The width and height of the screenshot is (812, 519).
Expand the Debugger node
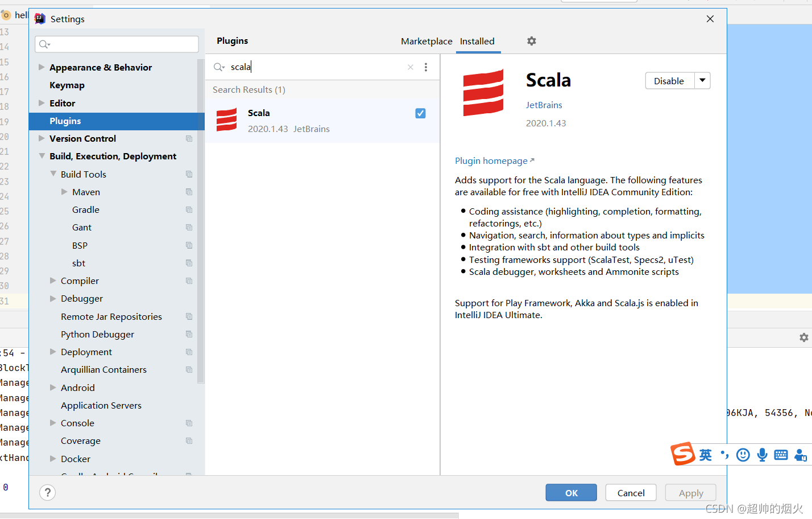53,298
